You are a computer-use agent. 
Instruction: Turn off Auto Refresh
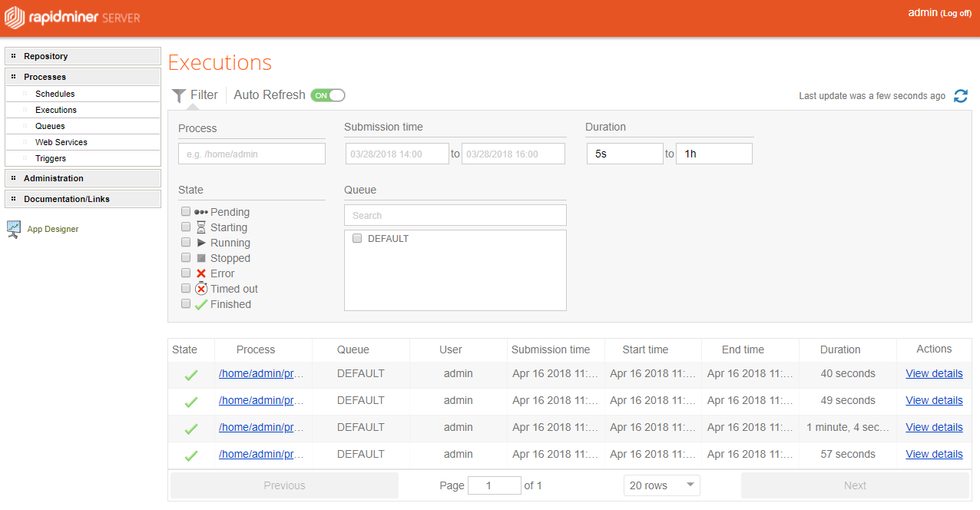point(328,94)
